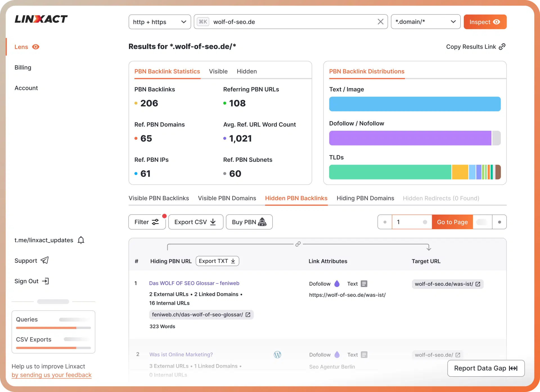This screenshot has width=540, height=392.
Task: Click the download arrow on Export CSV
Action: pos(213,222)
